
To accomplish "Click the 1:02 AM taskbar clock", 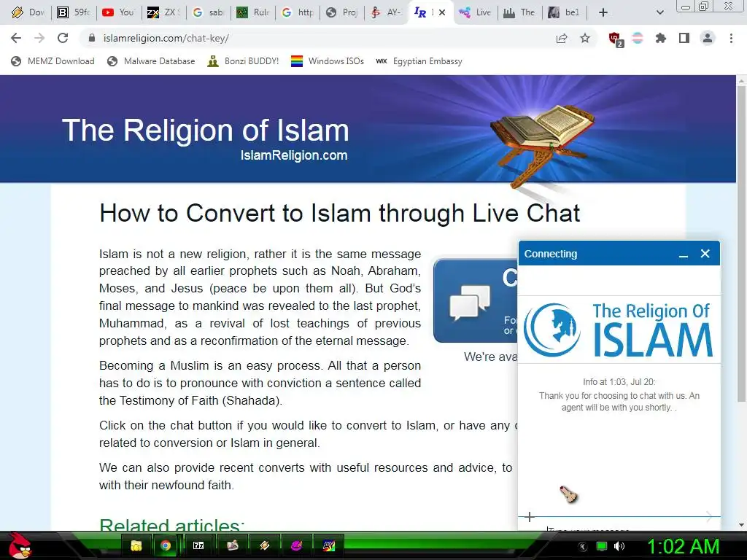I will point(683,546).
